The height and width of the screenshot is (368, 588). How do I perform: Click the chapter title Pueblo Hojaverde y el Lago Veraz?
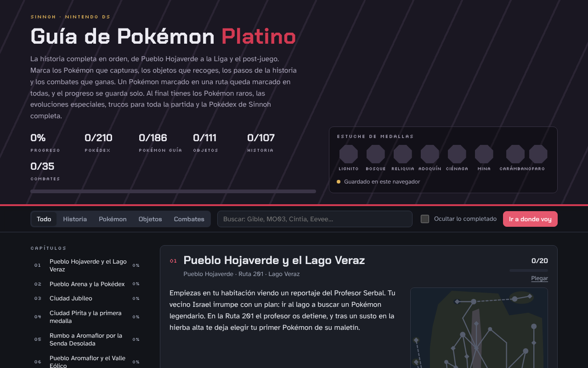tap(274, 260)
